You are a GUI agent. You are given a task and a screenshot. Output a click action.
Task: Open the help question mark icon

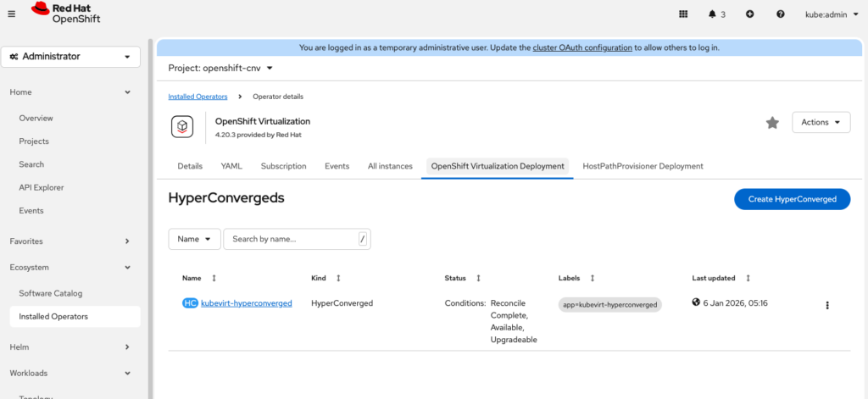coord(780,14)
